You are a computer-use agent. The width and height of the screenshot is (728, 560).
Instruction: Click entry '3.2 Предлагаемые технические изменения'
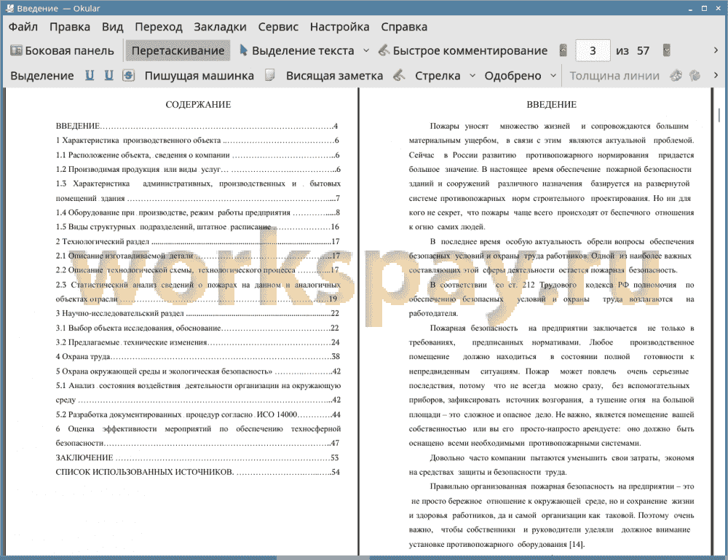(197, 342)
